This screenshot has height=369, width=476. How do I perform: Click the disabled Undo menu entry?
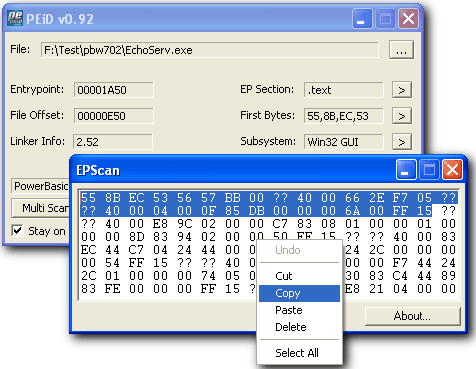tap(299, 250)
